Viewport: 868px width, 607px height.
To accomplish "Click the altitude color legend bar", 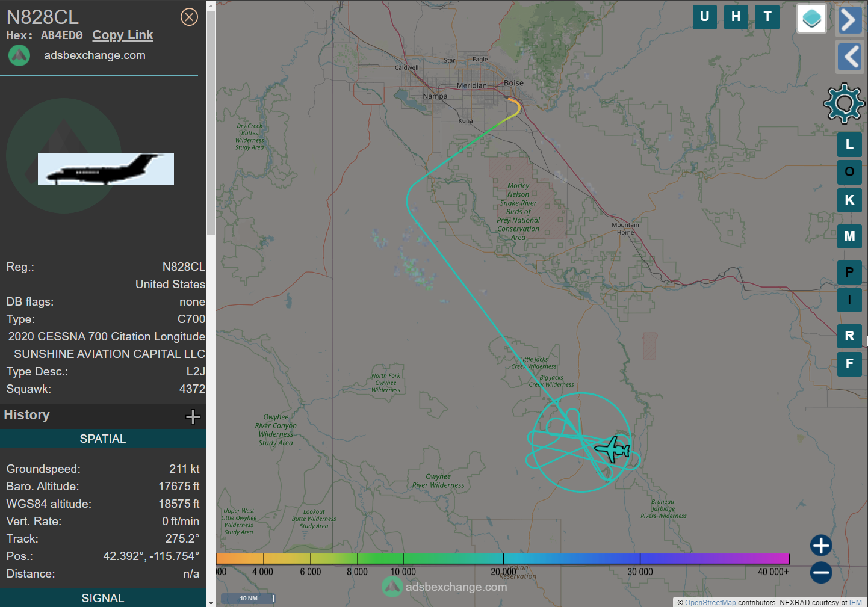I will point(503,559).
